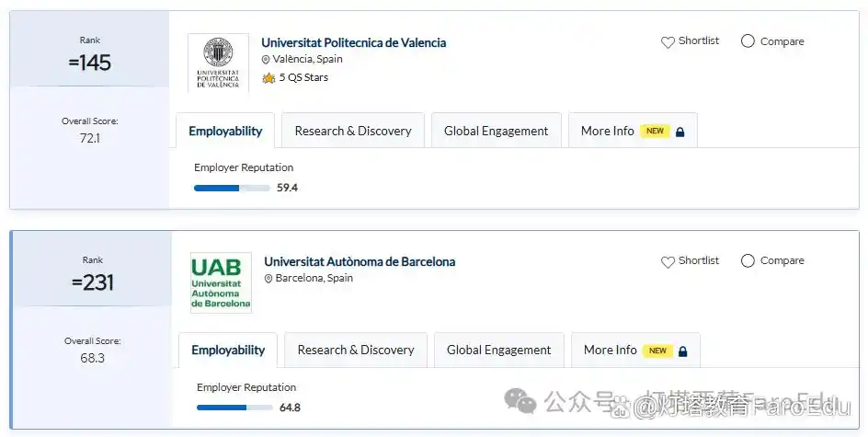Click the location pin icon beside Barcelona, Spain
Screen dimensions: 868x437
(268, 279)
